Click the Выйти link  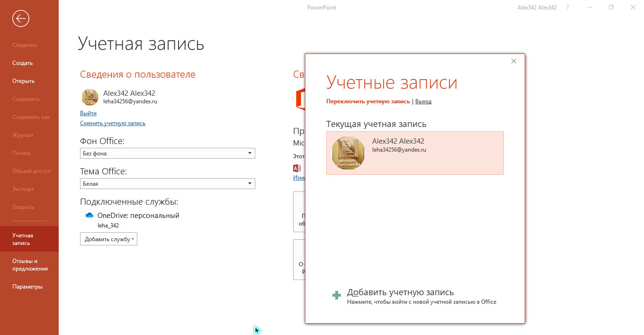click(x=88, y=113)
